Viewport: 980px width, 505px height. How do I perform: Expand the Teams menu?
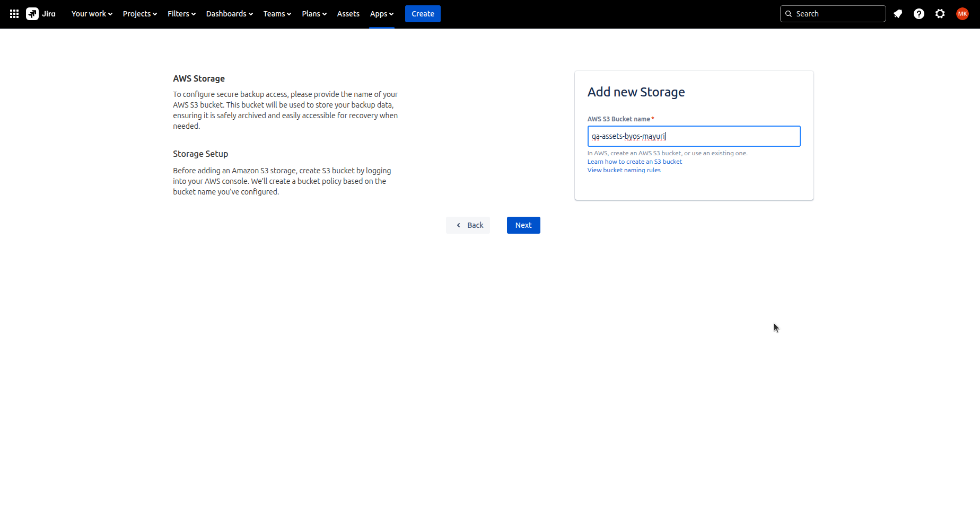pyautogui.click(x=277, y=14)
